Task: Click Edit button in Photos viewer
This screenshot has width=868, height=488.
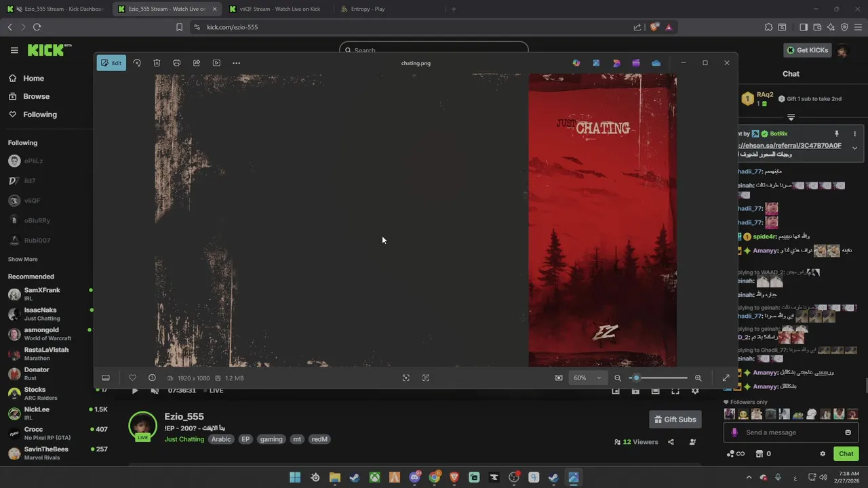Action: [111, 63]
